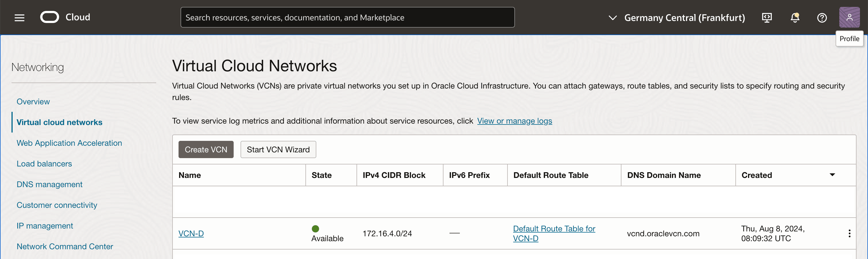Sort by the Created column arrow
The width and height of the screenshot is (868, 259).
click(x=832, y=175)
